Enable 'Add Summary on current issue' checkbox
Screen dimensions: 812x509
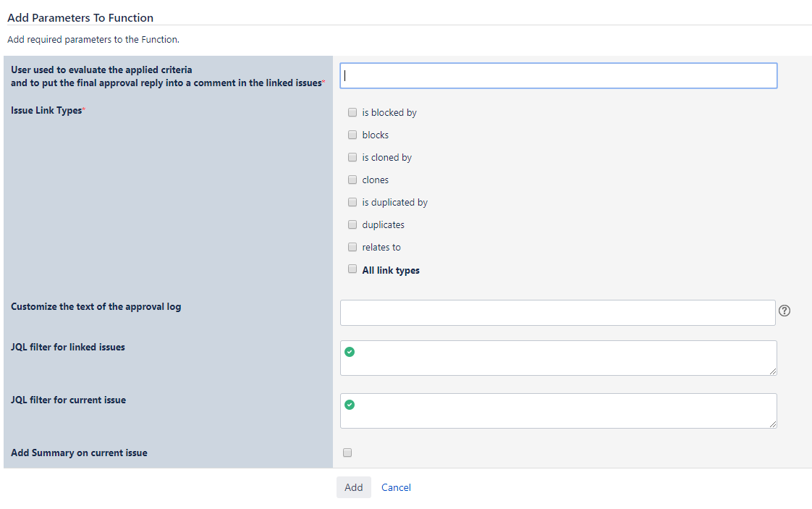click(347, 453)
